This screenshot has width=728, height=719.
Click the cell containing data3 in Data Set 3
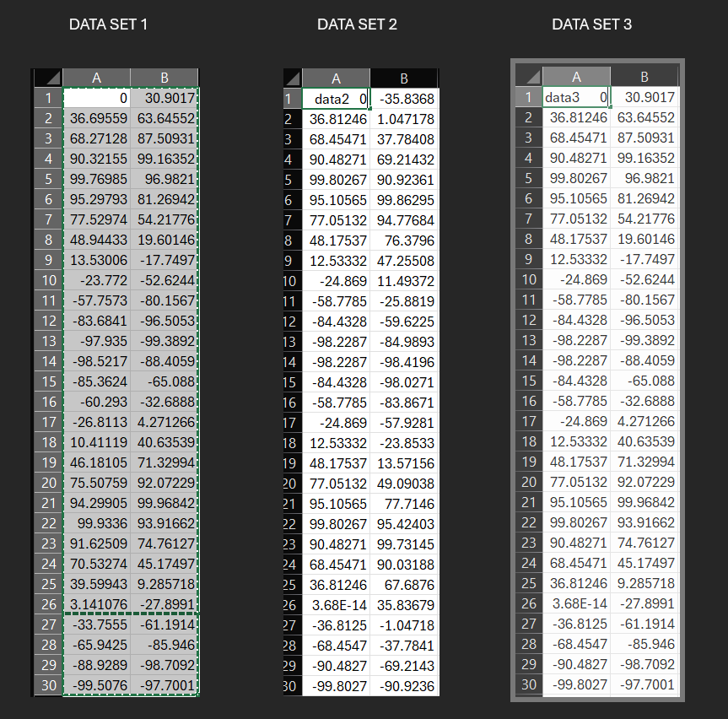[576, 98]
